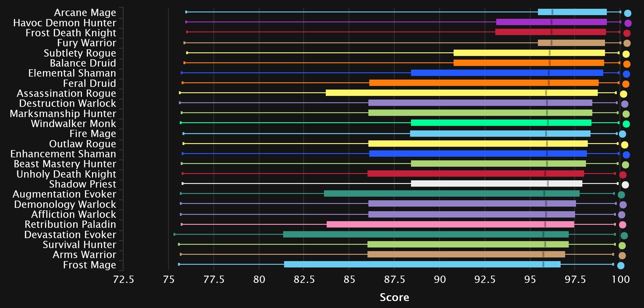Click the Havoc Demon Hunter purple dot
The image size is (644, 308).
click(x=628, y=23)
